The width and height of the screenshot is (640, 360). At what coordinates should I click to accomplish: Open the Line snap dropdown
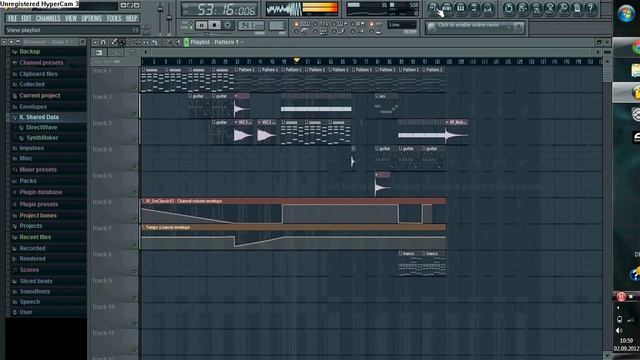[x=402, y=25]
